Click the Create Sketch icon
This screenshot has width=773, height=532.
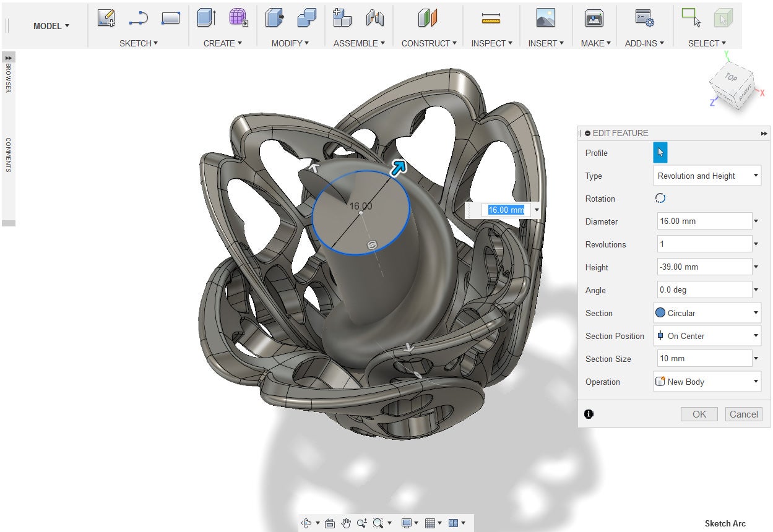click(106, 19)
